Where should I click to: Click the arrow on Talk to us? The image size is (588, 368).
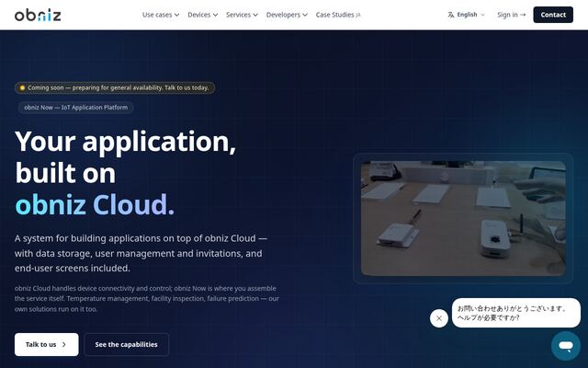coord(63,344)
